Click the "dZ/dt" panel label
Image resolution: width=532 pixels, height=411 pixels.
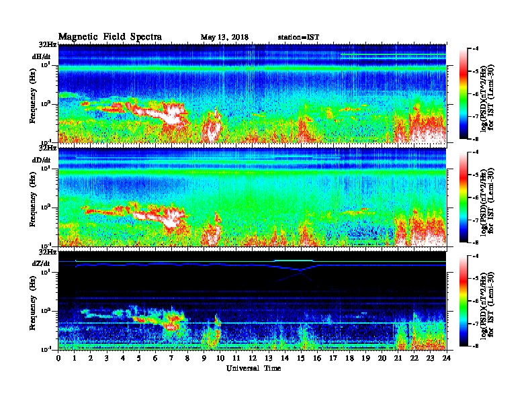pos(41,263)
